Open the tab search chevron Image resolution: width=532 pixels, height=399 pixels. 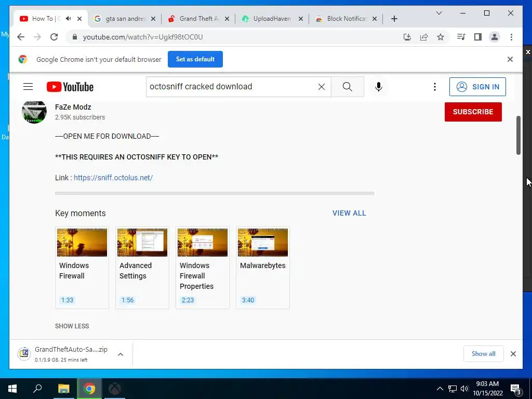pos(438,13)
